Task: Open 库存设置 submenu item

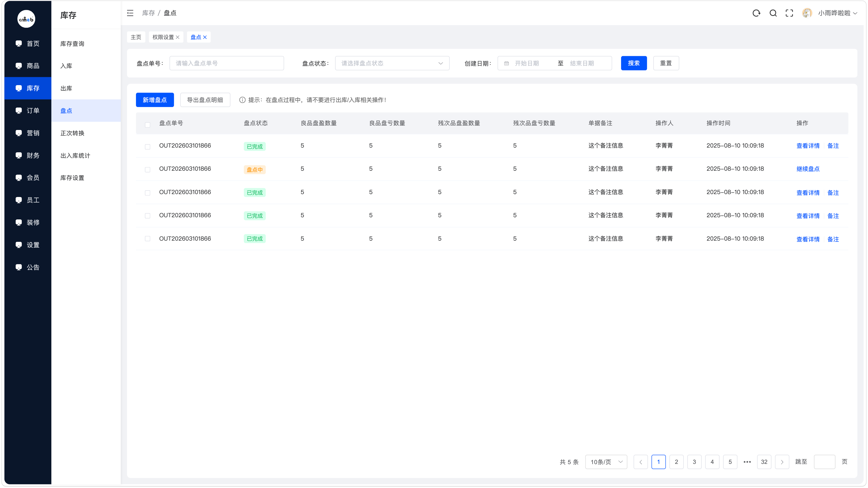Action: tap(86, 178)
